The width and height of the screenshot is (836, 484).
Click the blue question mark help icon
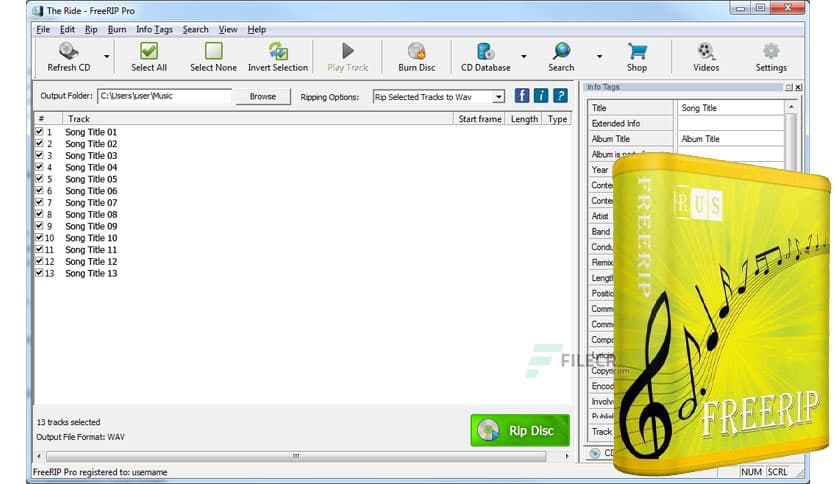pos(560,96)
